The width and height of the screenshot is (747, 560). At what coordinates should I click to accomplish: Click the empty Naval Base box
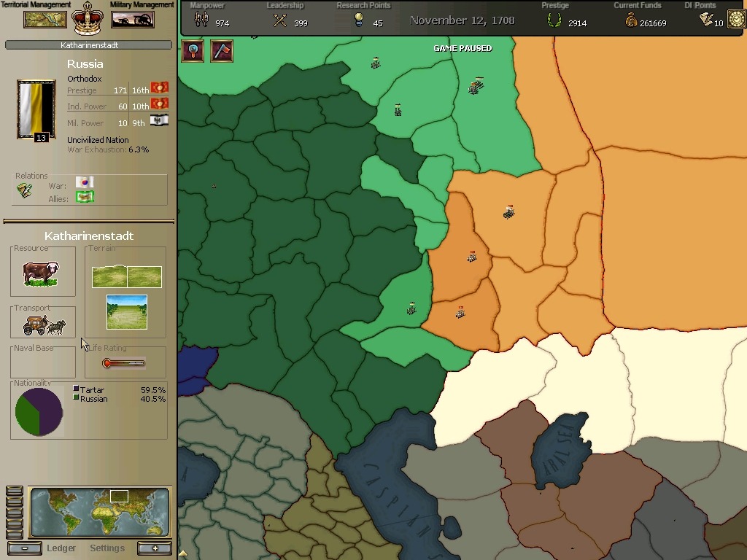[43, 362]
